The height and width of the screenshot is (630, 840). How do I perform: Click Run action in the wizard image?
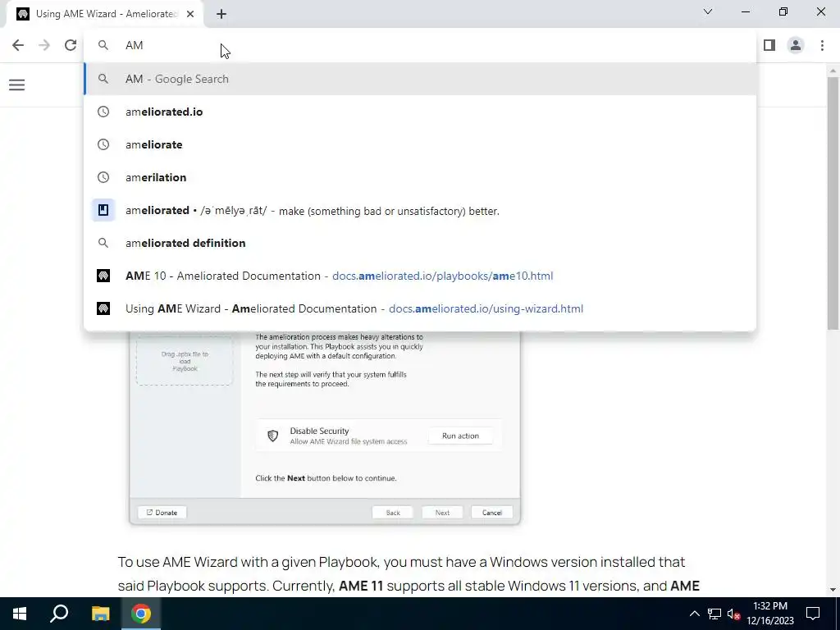[x=460, y=436]
